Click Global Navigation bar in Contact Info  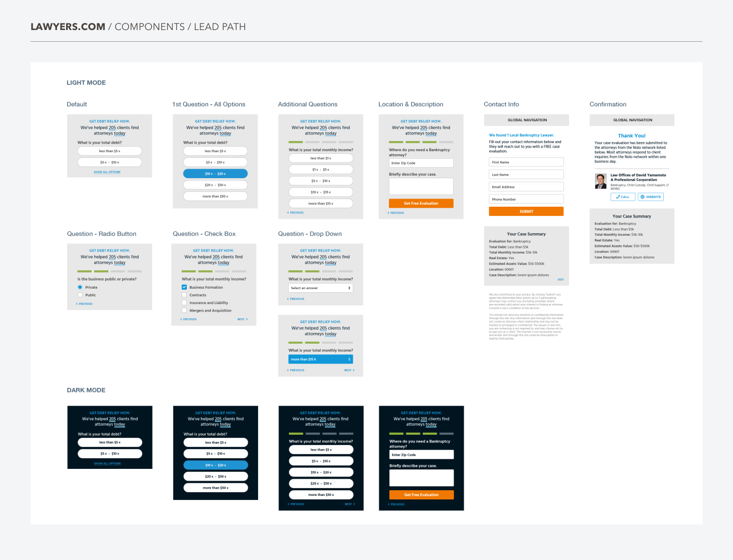tap(526, 120)
